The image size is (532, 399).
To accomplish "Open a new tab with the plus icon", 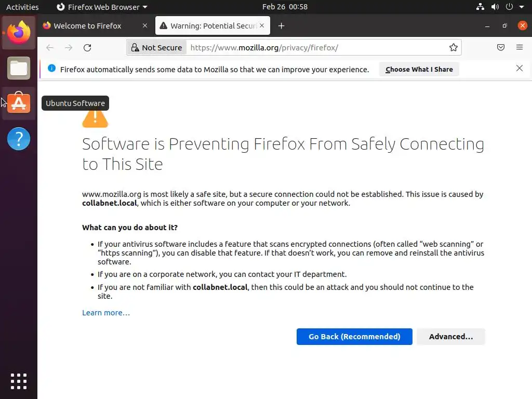I will (x=281, y=26).
